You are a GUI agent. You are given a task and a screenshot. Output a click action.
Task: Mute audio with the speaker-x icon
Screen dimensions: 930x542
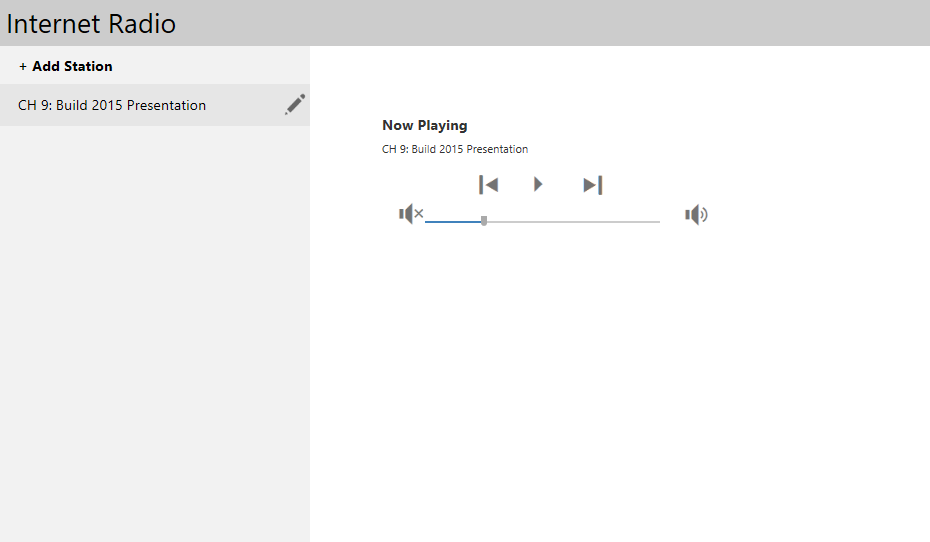(411, 213)
